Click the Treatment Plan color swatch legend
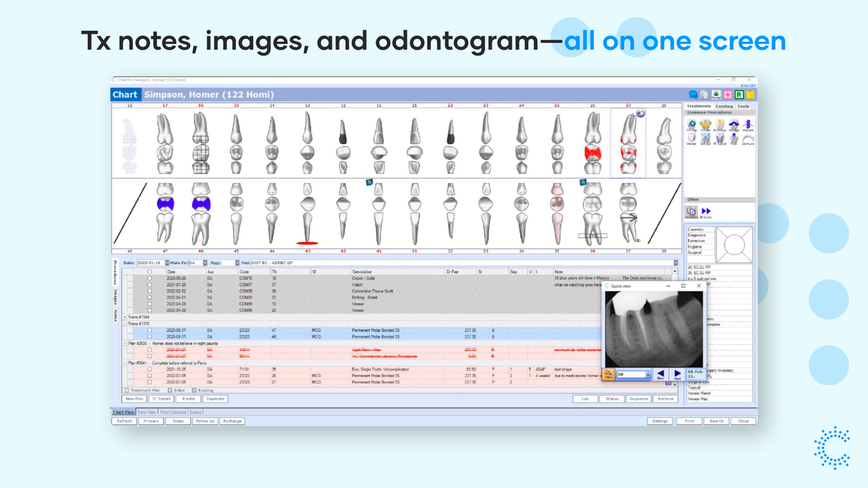This screenshot has width=868, height=488. tap(127, 390)
